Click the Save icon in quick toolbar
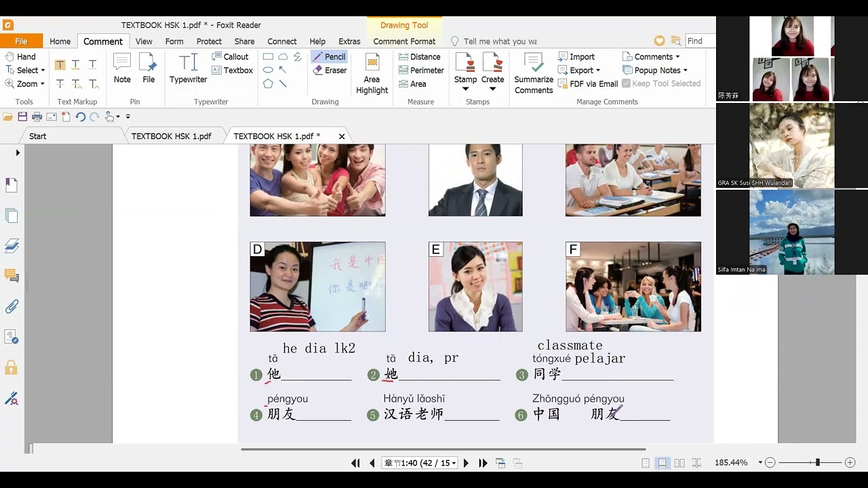 (x=22, y=117)
